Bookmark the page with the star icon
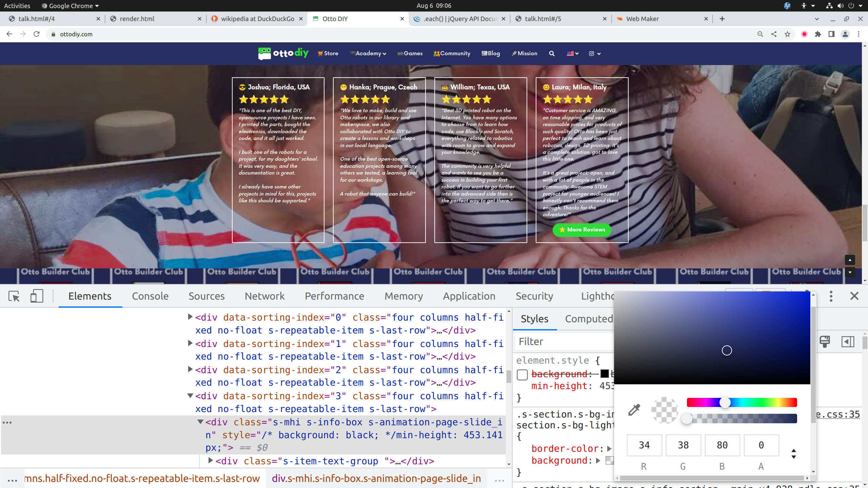Viewport: 868px width, 488px height. tap(787, 34)
